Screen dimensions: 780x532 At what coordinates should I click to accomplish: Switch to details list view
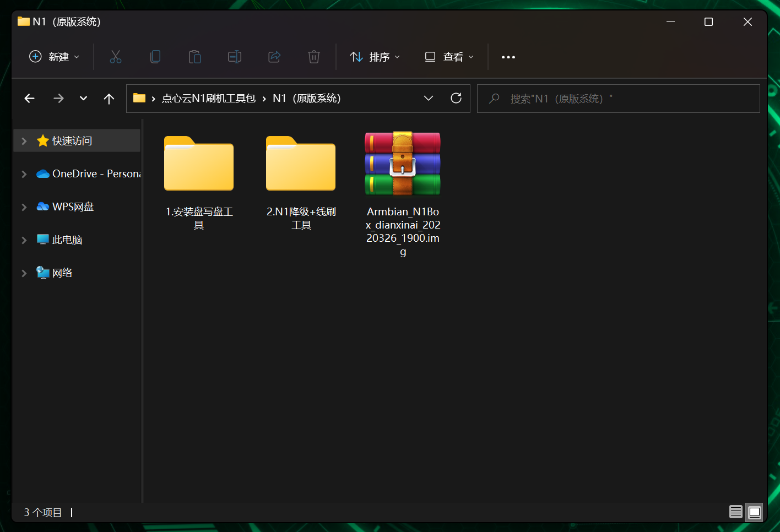click(x=736, y=512)
